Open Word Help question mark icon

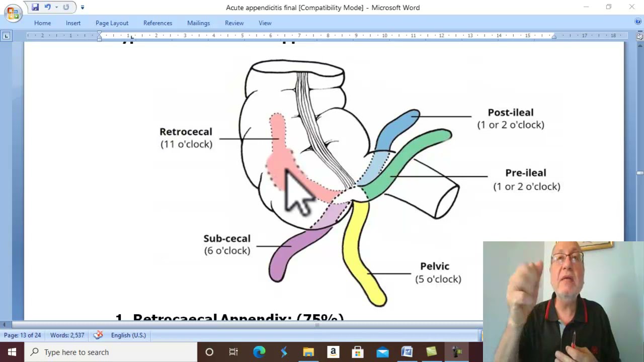coord(638,22)
